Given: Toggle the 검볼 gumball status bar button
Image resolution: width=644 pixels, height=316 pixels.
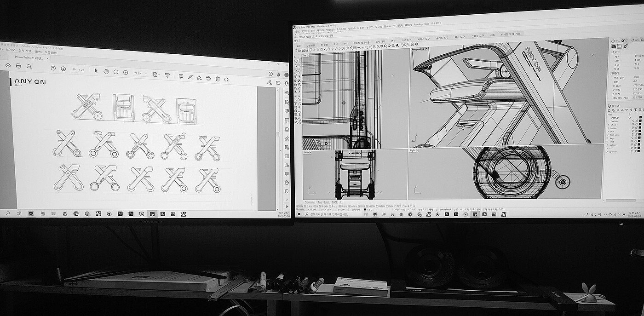Looking at the screenshot, I should tap(455, 209).
